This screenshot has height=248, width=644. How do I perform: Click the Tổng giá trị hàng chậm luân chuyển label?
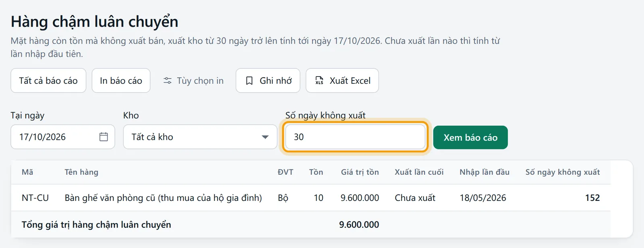[x=96, y=225]
